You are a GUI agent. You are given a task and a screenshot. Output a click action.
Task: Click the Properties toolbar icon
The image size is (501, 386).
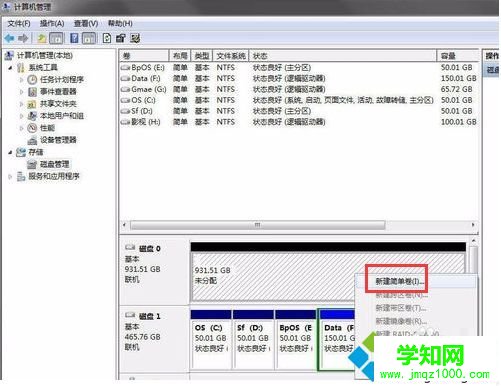(120, 38)
